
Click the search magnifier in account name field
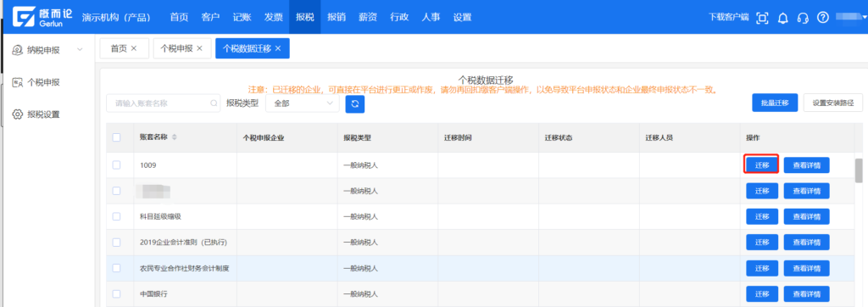214,103
